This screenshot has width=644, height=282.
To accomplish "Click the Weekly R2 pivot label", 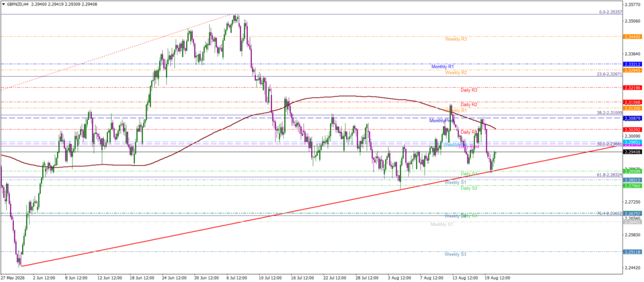I will click(455, 73).
